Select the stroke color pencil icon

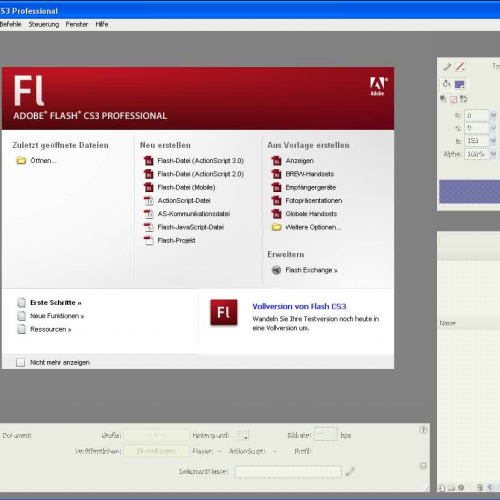(x=447, y=67)
